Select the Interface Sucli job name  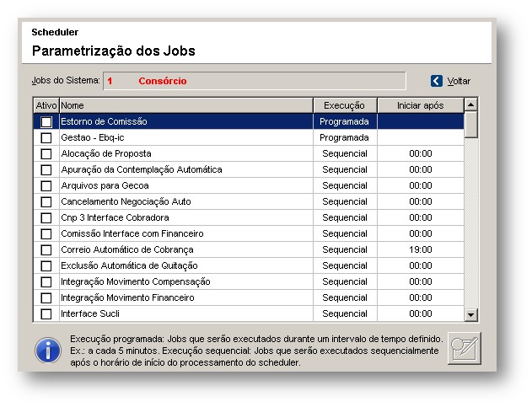pos(90,313)
